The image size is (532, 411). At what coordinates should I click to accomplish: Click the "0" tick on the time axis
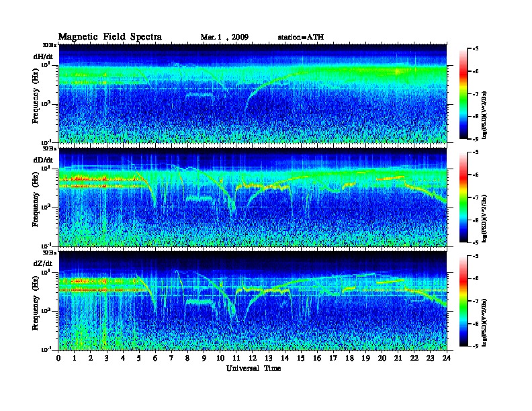(x=58, y=358)
